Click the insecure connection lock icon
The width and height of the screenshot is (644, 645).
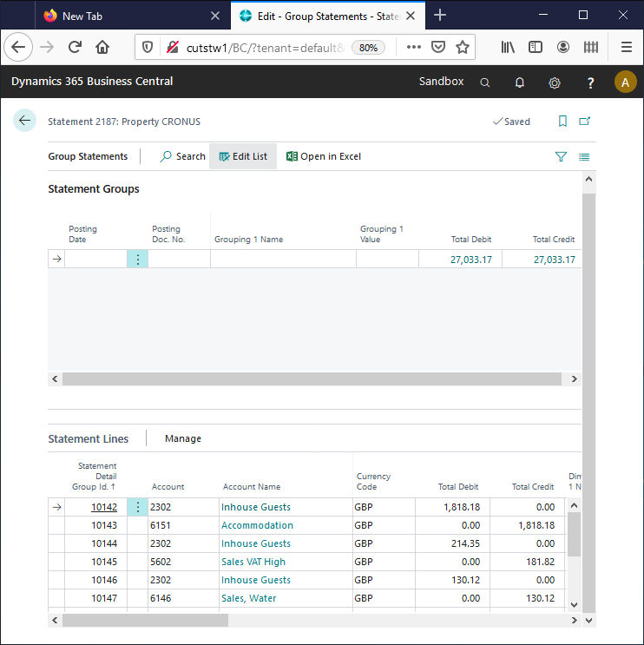pos(173,47)
